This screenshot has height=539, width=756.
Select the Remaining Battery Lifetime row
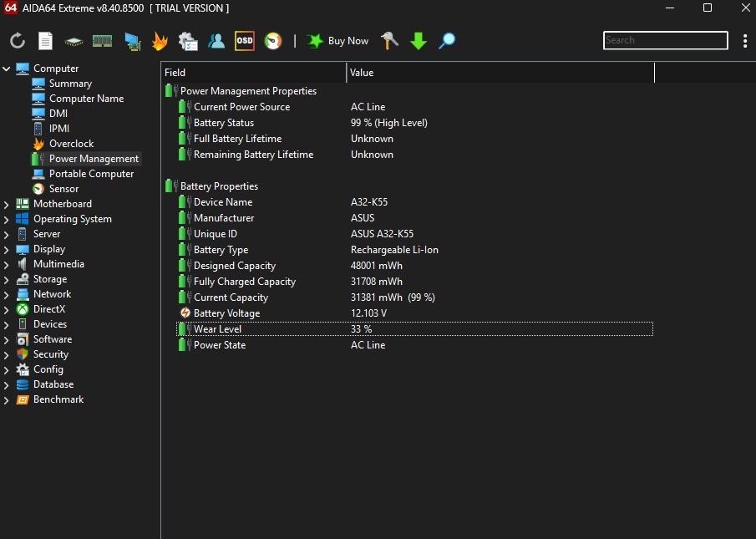pyautogui.click(x=414, y=155)
